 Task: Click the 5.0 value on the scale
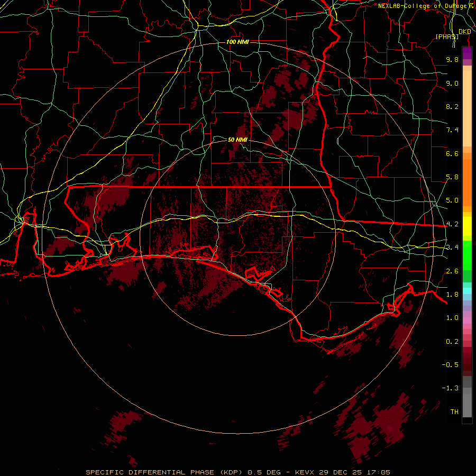[x=452, y=200]
